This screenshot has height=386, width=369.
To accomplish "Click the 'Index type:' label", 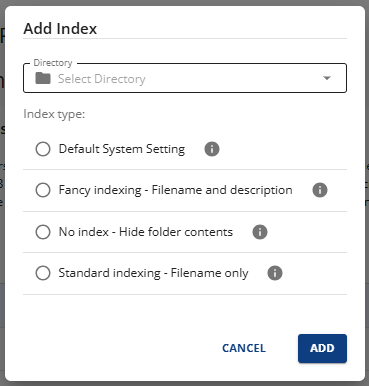I will click(54, 114).
